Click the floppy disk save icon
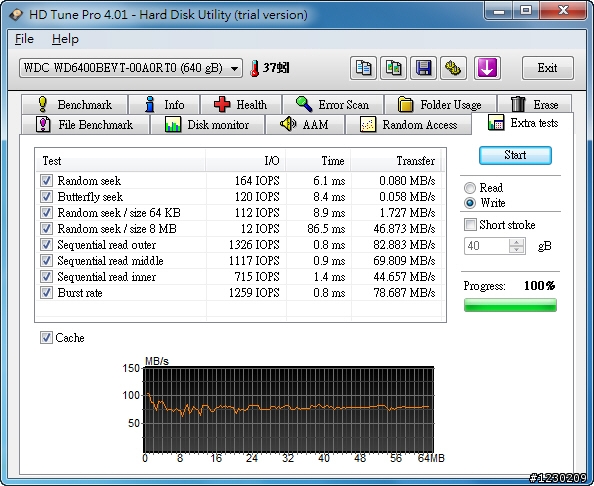This screenshot has width=594, height=486. (x=423, y=68)
